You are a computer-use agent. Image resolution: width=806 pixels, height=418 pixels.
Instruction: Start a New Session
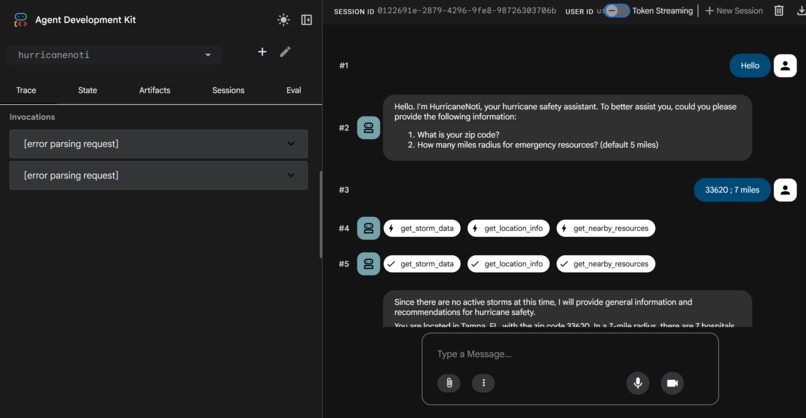tap(734, 11)
